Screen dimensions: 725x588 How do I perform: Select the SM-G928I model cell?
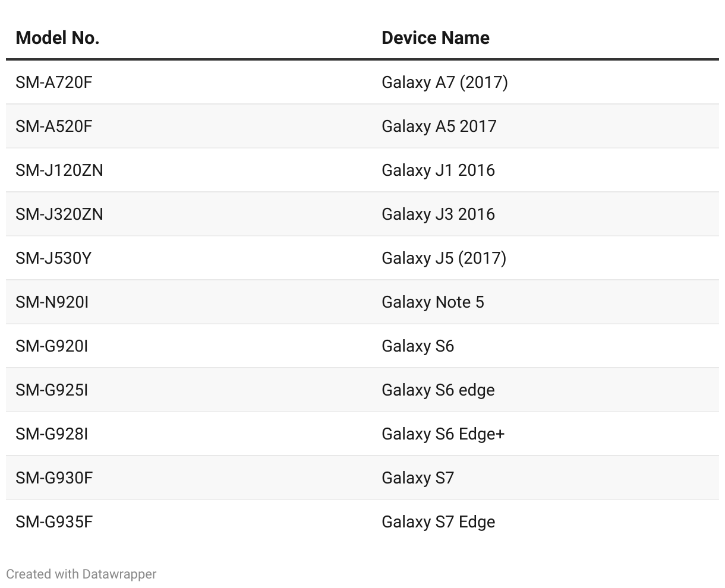pos(52,434)
